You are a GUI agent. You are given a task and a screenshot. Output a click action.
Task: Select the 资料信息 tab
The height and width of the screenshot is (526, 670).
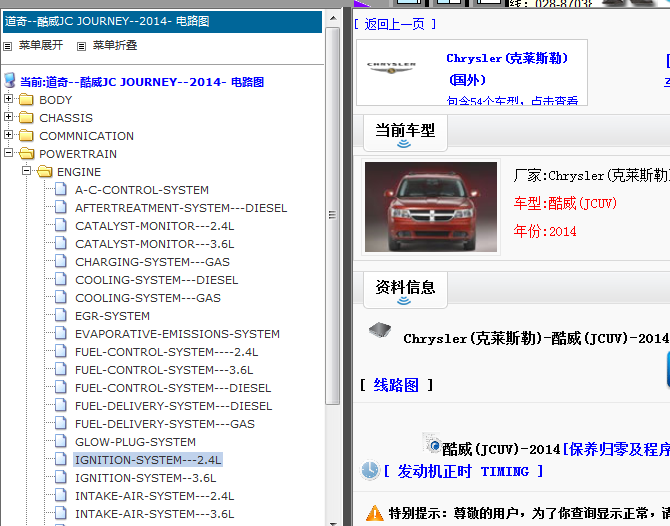tap(405, 289)
